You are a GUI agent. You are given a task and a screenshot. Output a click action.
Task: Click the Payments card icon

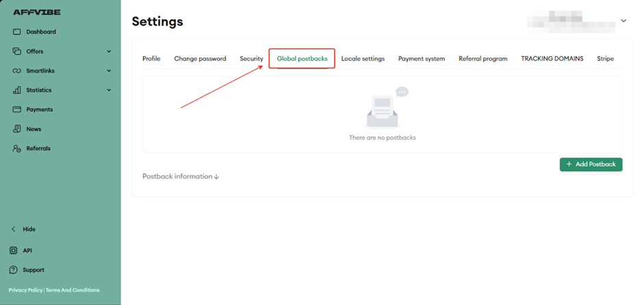[x=17, y=110]
